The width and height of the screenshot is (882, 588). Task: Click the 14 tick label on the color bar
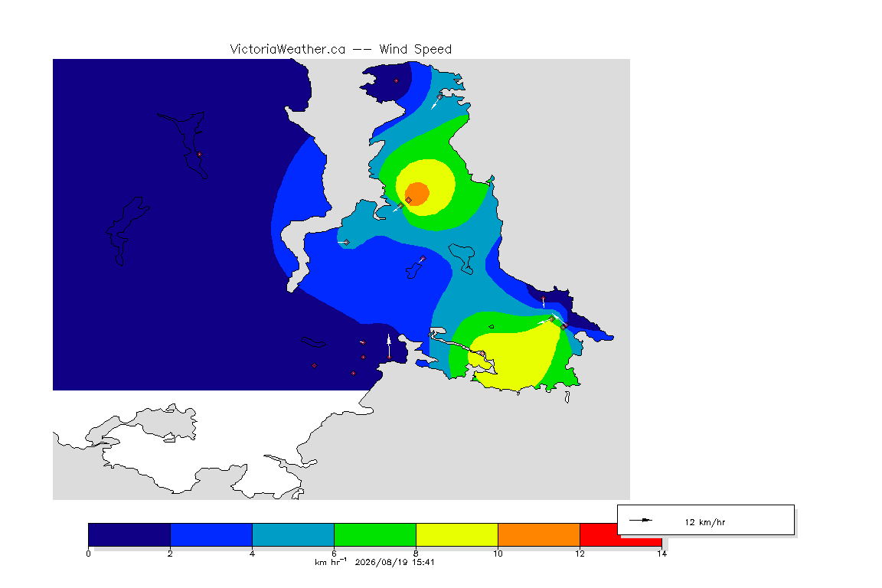[x=661, y=554]
